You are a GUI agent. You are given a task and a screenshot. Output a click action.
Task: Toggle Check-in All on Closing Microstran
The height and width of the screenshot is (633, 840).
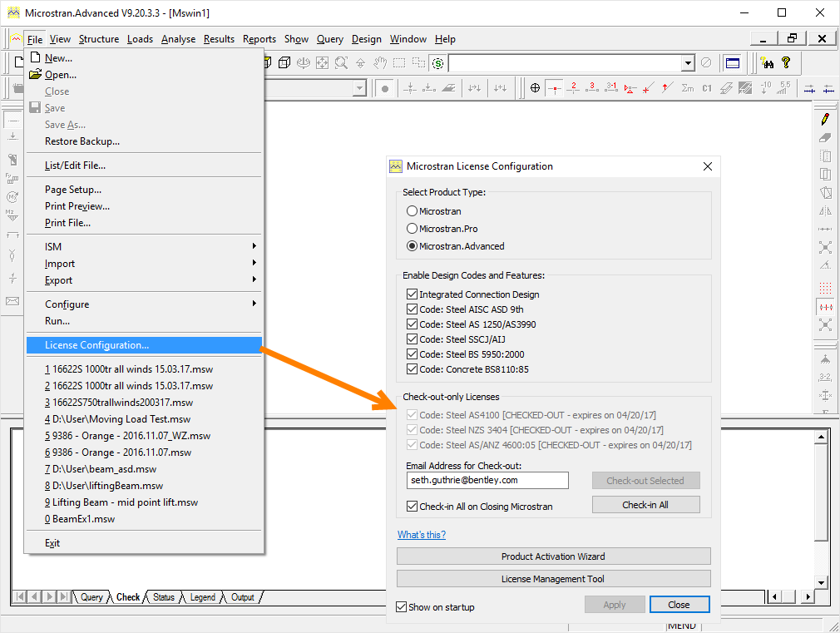[412, 507]
